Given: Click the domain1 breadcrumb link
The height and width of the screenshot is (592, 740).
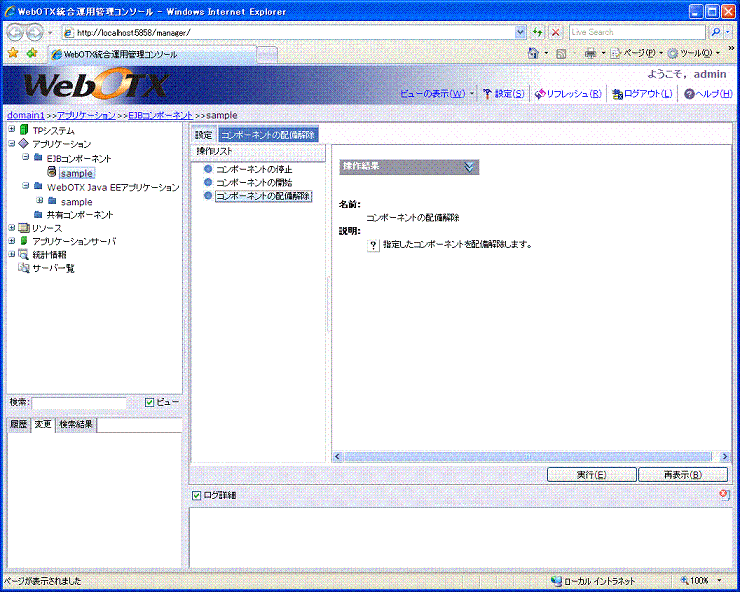Looking at the screenshot, I should tap(25, 115).
